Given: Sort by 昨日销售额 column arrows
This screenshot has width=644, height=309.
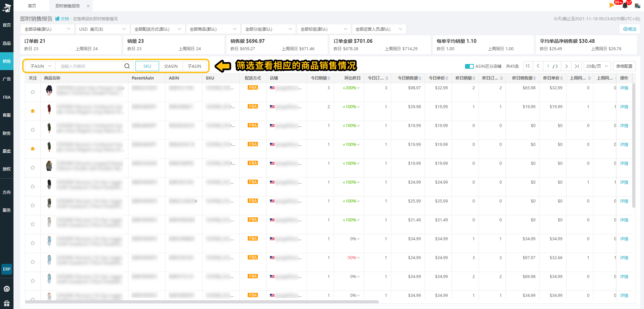Looking at the screenshot, I should click(534, 78).
